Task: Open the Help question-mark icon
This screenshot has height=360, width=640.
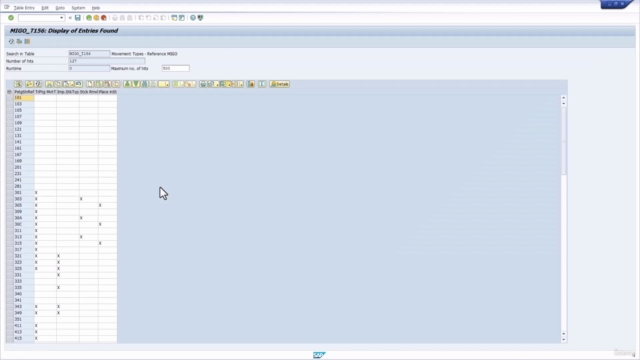Action: pos(193,18)
